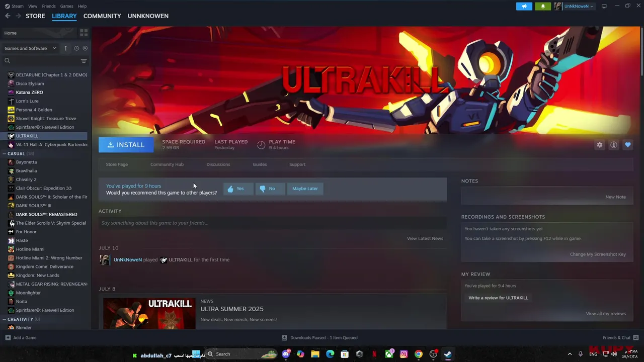Click View all my reviews

click(606, 314)
